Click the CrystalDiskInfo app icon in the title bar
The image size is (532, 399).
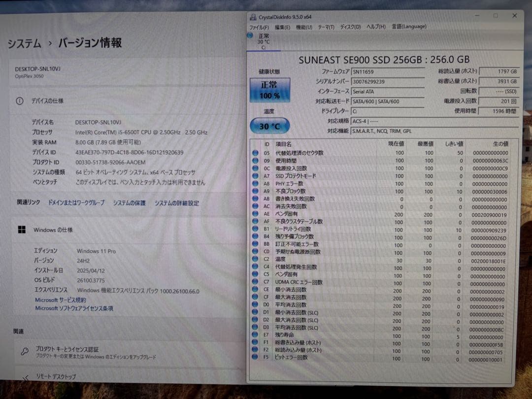pyautogui.click(x=253, y=16)
